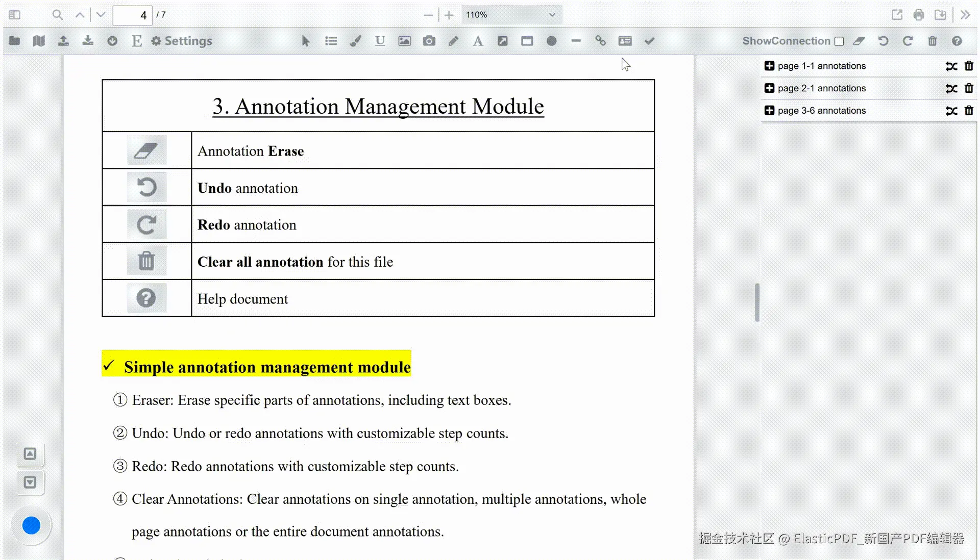Expand page 3-6 annotations group
Image resolution: width=980 pixels, height=560 pixels.
(x=769, y=111)
